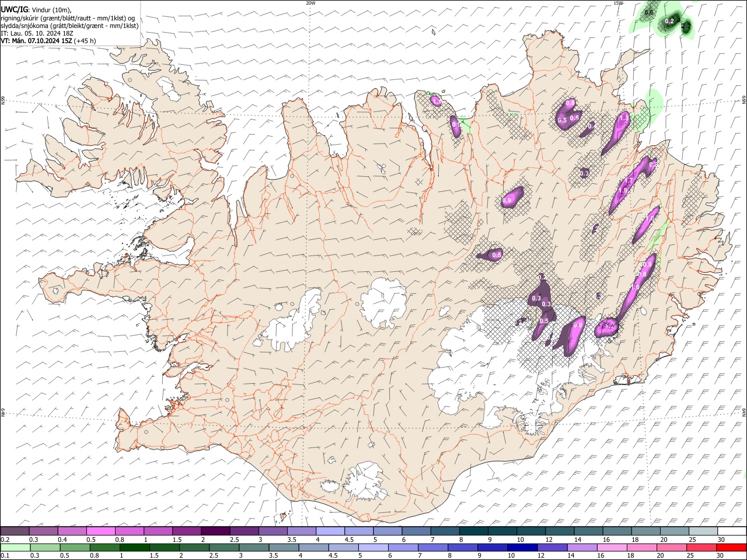The image size is (747, 560).
Task: Click the palest green rain swatch between 0.1 and 0.3
Action: pyautogui.click(x=15, y=547)
